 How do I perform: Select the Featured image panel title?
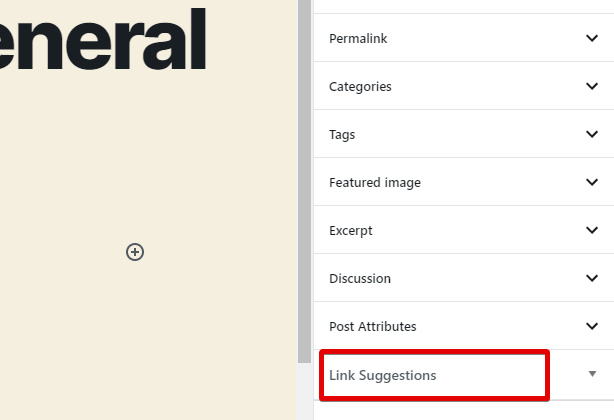pos(375,183)
